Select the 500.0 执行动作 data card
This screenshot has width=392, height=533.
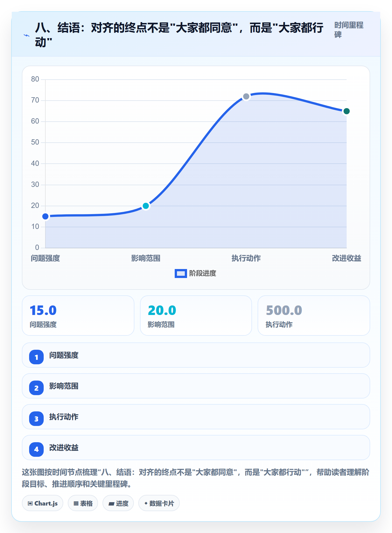(x=314, y=316)
